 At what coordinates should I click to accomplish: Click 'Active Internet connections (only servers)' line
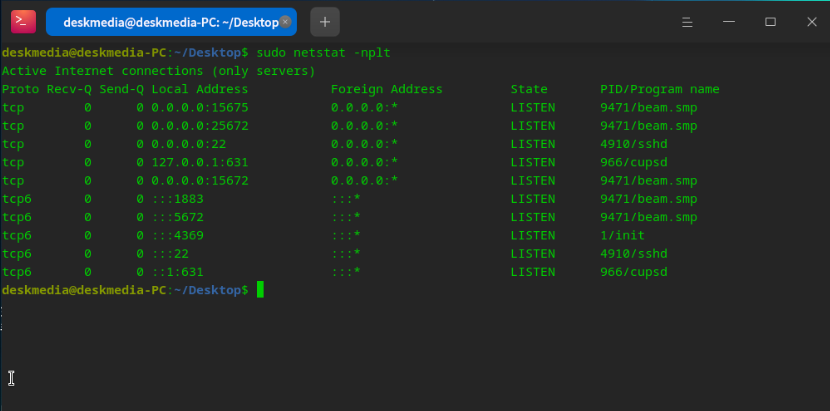pos(159,71)
